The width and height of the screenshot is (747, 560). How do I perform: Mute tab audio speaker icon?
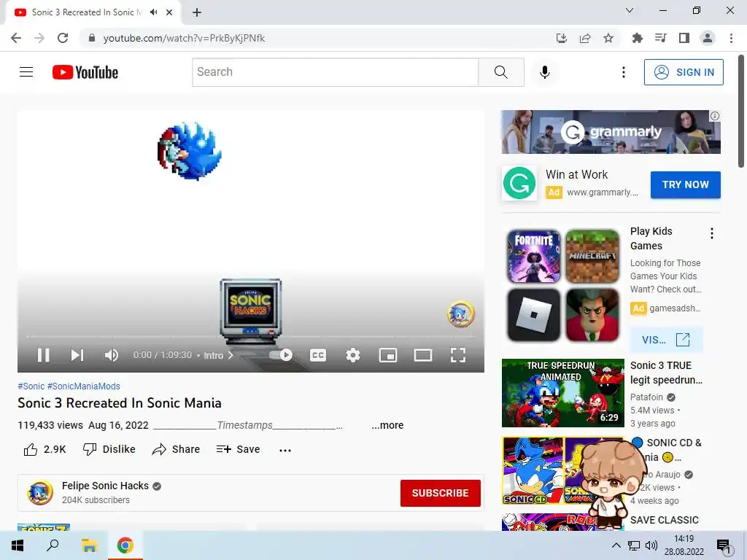click(x=153, y=12)
